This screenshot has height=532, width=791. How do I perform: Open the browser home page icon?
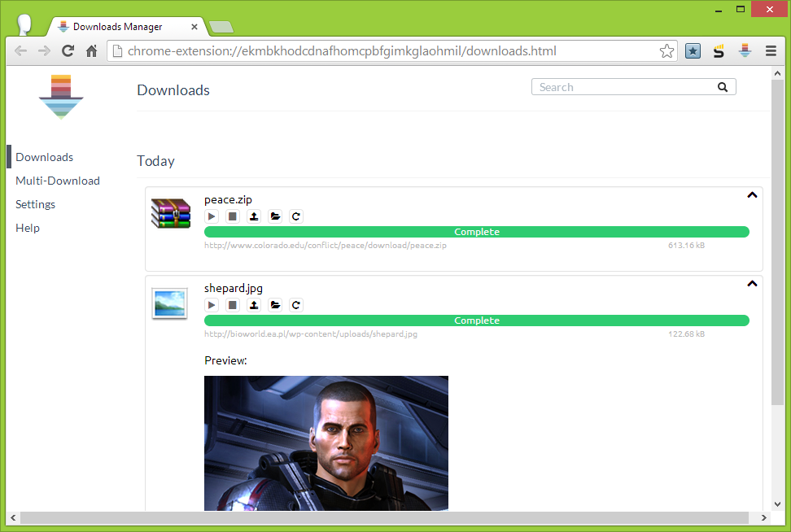click(x=91, y=51)
